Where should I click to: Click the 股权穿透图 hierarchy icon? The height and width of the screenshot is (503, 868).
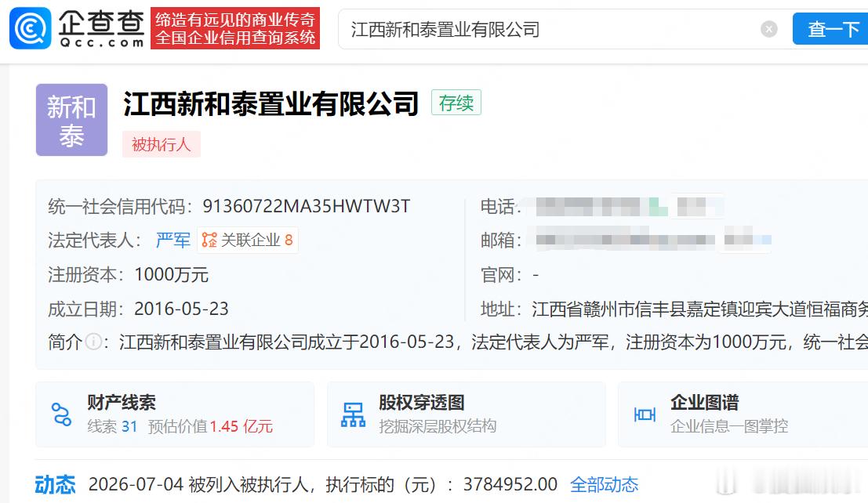353,414
